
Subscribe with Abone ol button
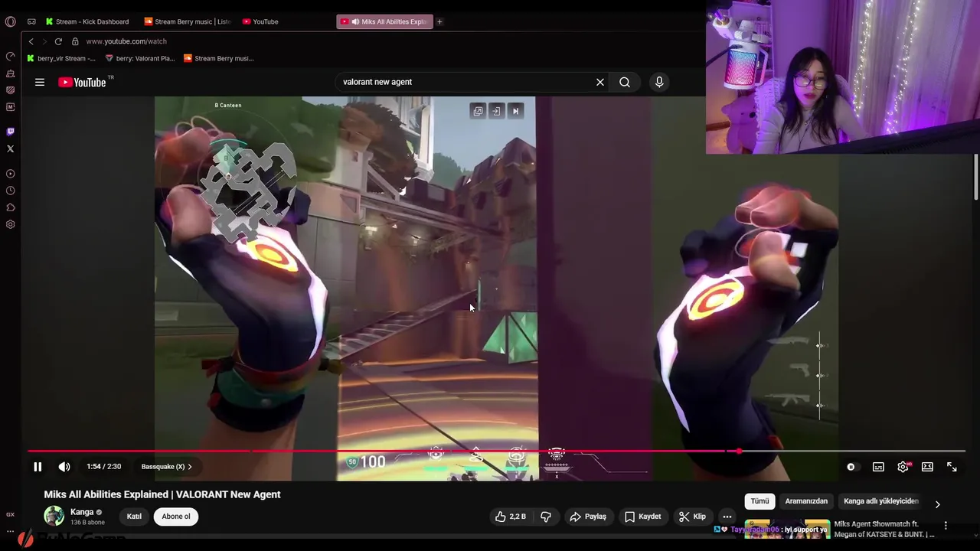[175, 517]
